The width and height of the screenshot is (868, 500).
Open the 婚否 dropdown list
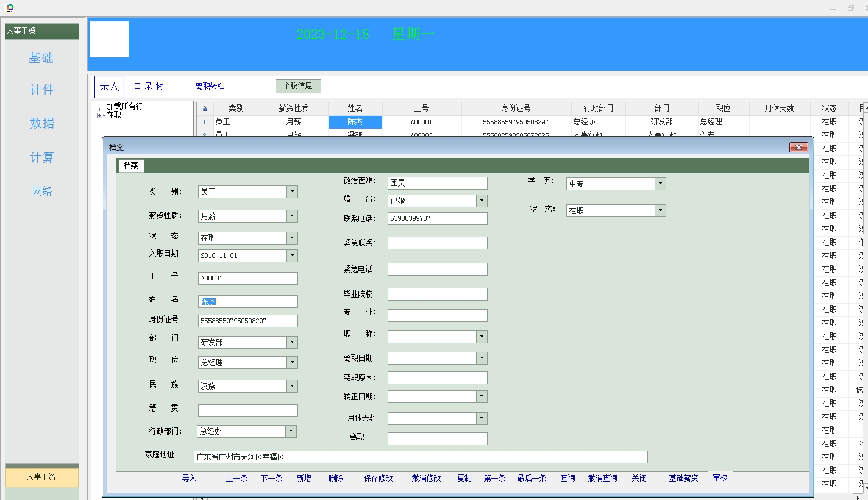[x=482, y=201]
